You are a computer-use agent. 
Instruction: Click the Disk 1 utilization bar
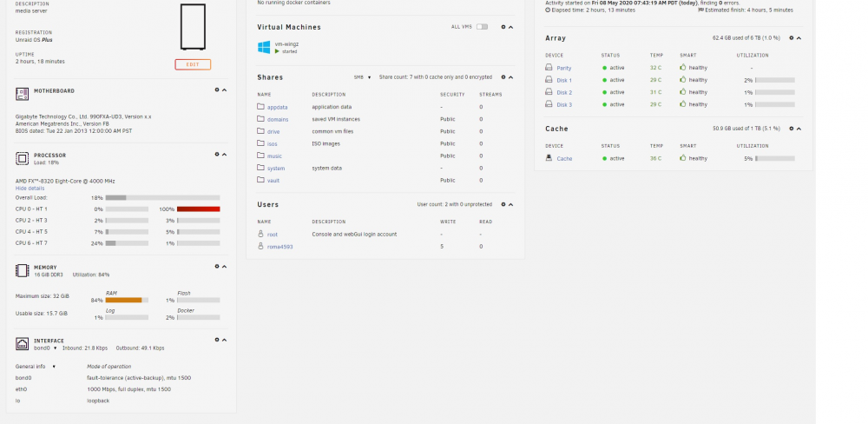coord(774,80)
